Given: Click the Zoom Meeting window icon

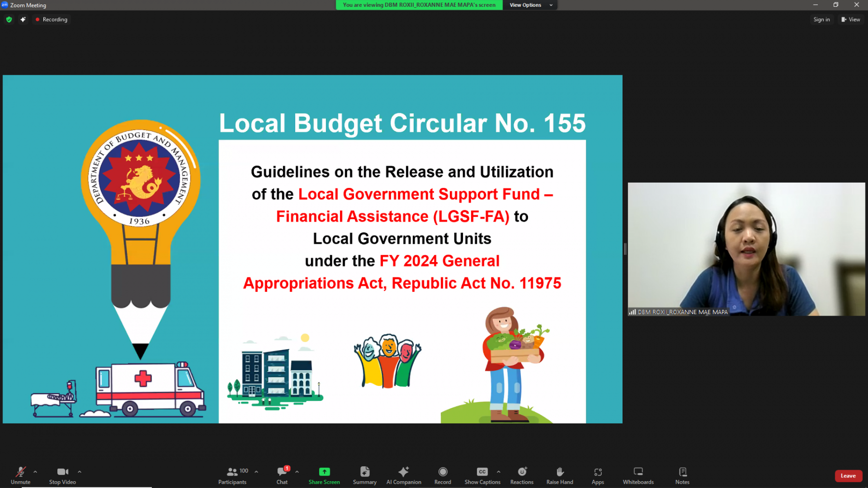Looking at the screenshot, I should [5, 5].
